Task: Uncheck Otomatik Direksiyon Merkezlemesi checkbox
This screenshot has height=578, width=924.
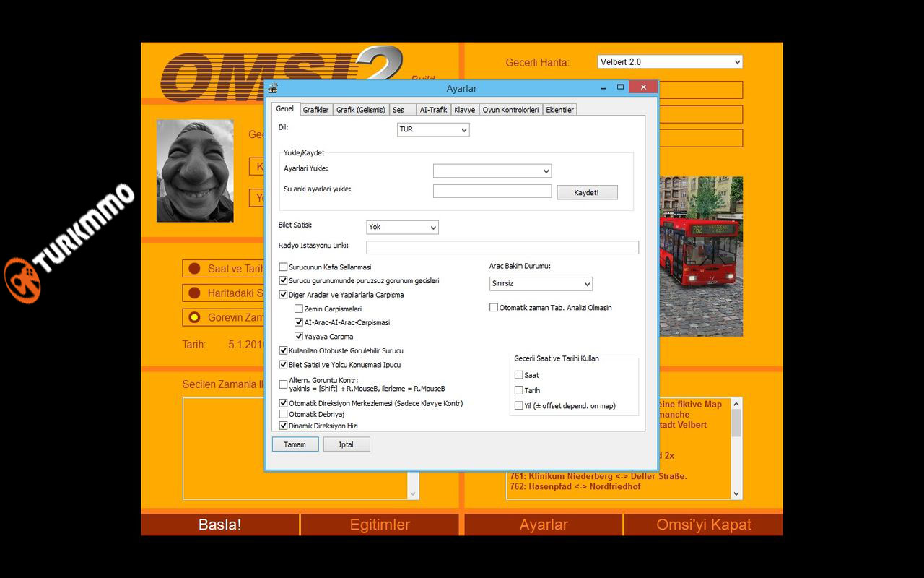Action: click(x=284, y=403)
